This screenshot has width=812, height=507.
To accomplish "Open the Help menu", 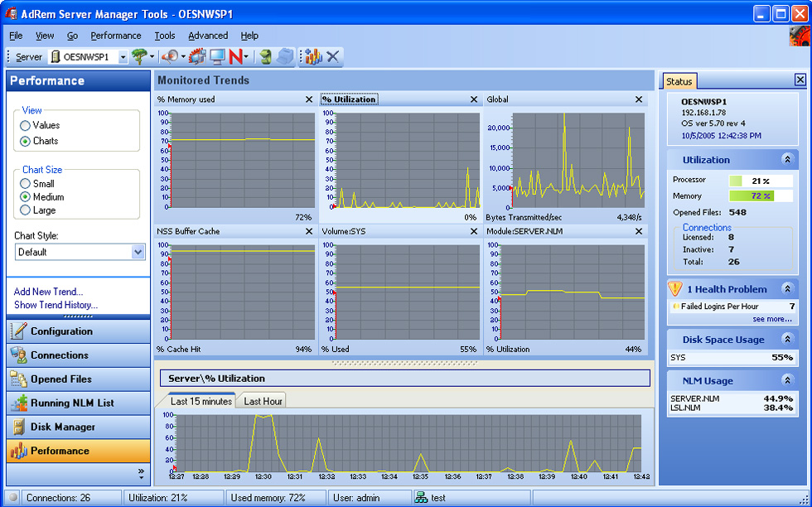I will (x=249, y=36).
